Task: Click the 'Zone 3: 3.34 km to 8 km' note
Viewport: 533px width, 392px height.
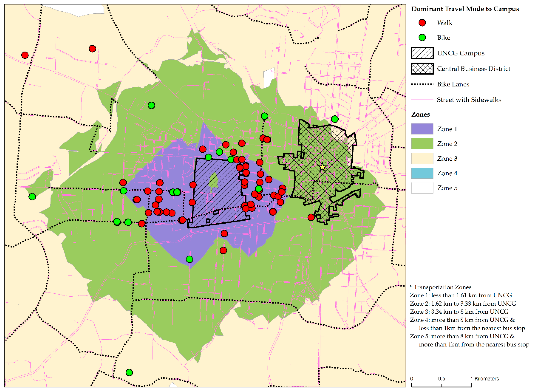Action: [x=459, y=311]
